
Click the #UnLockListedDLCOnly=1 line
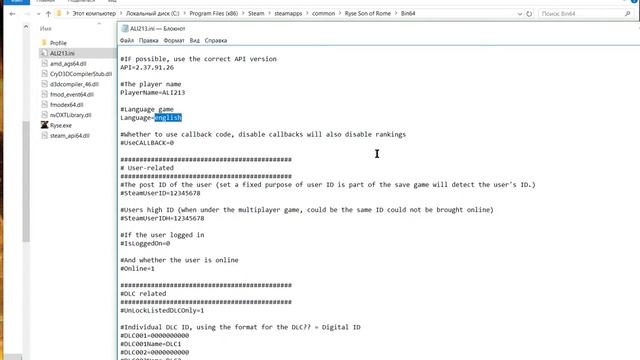tap(162, 310)
